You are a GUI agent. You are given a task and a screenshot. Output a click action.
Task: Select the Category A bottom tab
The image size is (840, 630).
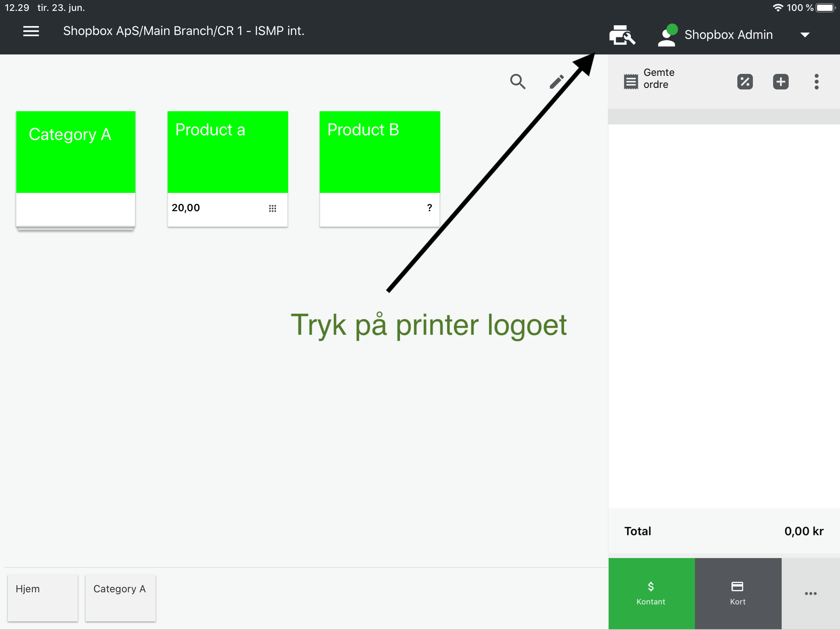(121, 598)
